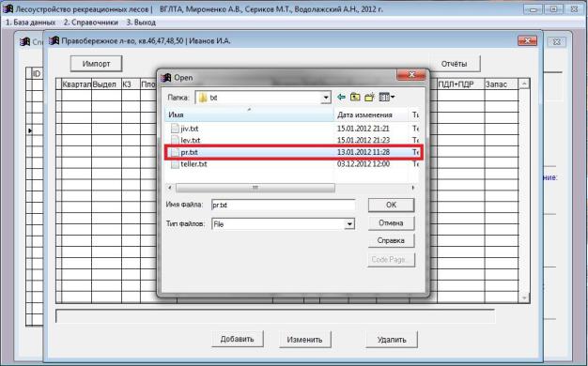588x366 pixels.
Task: Click the Open dialog title icon
Action: [166, 78]
